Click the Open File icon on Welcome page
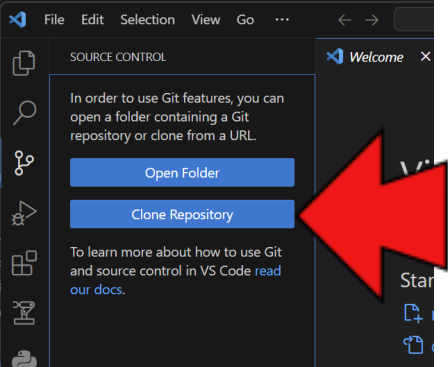The image size is (448, 367). click(x=413, y=344)
